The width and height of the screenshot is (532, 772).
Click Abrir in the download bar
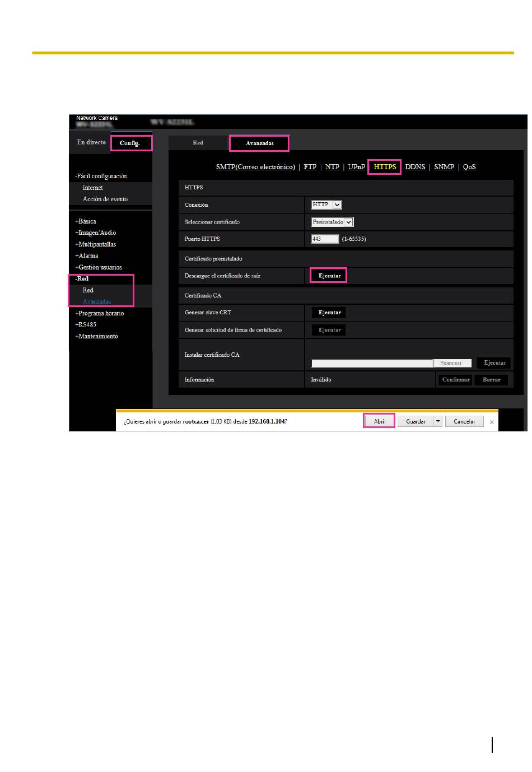tap(380, 421)
